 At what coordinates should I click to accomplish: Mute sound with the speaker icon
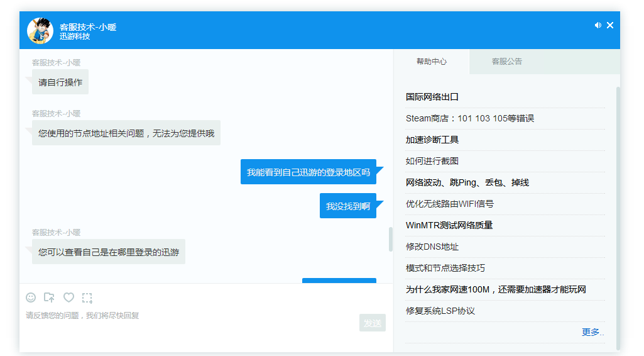click(598, 25)
